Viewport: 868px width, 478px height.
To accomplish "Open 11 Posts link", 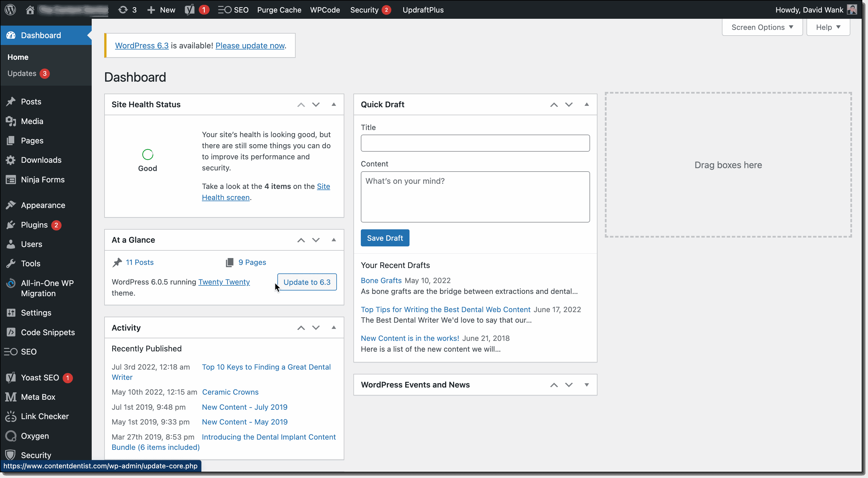I will 140,262.
